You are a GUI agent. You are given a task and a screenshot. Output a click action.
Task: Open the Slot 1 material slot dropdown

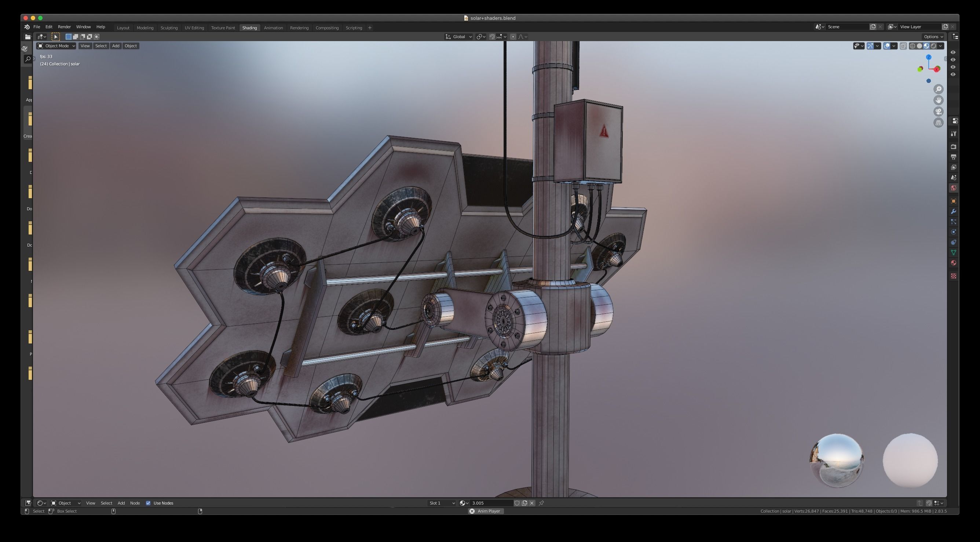point(442,503)
